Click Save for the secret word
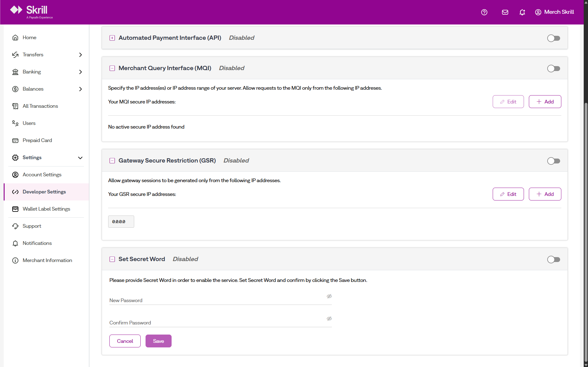Viewport: 588px width, 367px height. (158, 341)
